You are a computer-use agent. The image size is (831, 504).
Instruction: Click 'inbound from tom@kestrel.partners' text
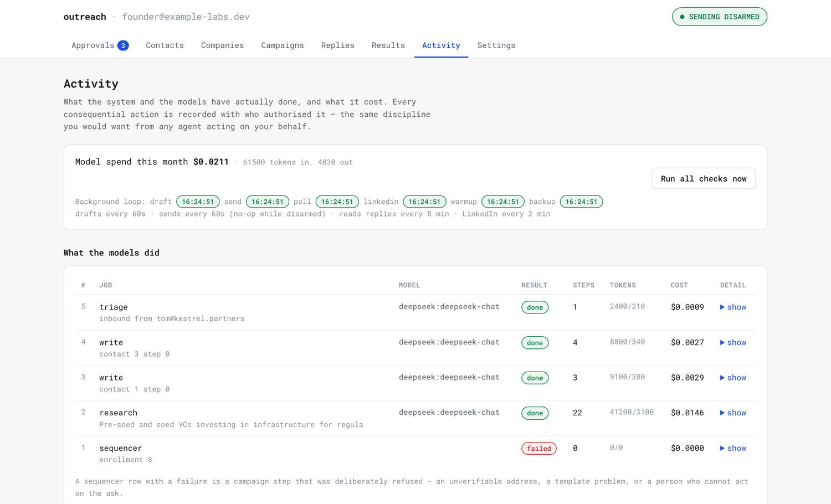(172, 318)
